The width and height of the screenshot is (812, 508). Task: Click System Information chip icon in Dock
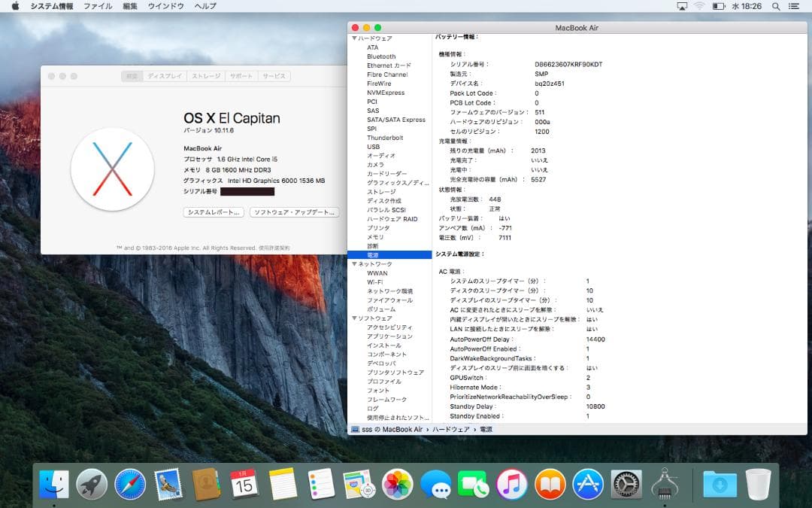click(665, 484)
